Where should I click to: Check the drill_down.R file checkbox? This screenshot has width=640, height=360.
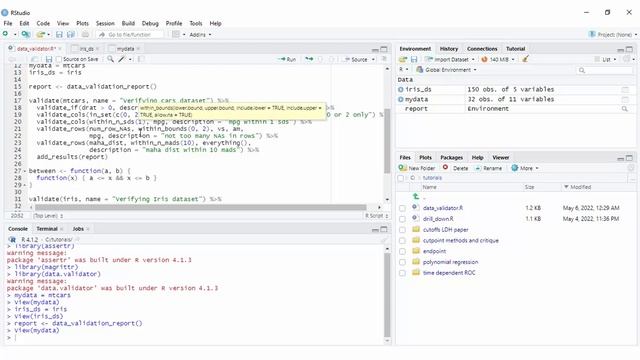(x=402, y=219)
